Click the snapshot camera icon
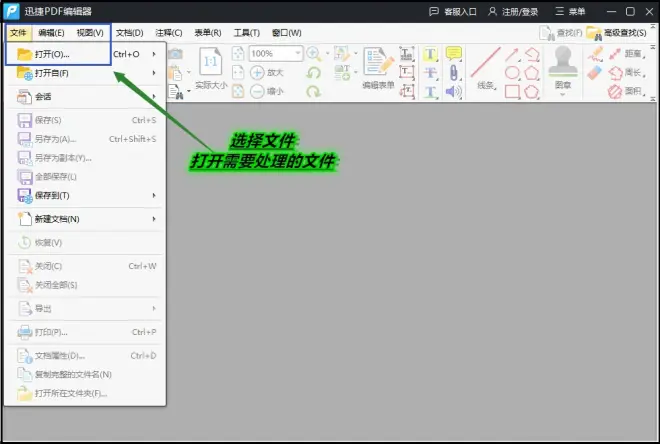 tap(176, 54)
